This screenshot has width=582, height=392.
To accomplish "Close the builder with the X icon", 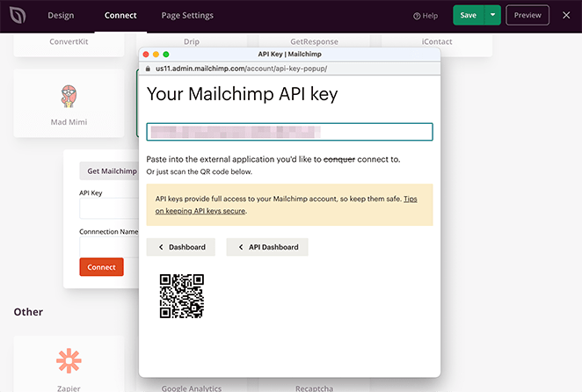I will (566, 15).
